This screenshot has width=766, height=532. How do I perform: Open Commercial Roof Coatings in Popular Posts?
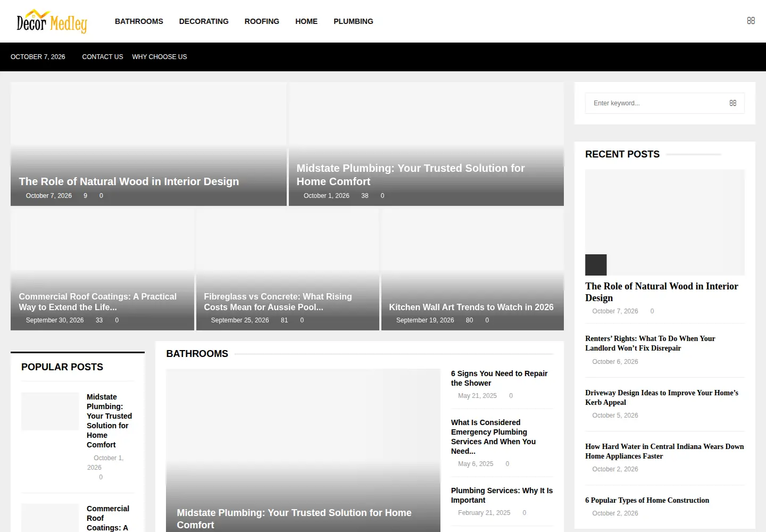108,518
